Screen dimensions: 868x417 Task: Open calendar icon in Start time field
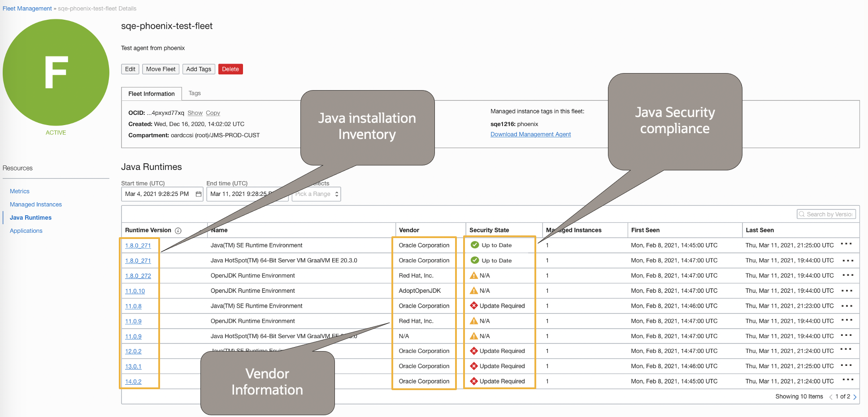(x=198, y=194)
